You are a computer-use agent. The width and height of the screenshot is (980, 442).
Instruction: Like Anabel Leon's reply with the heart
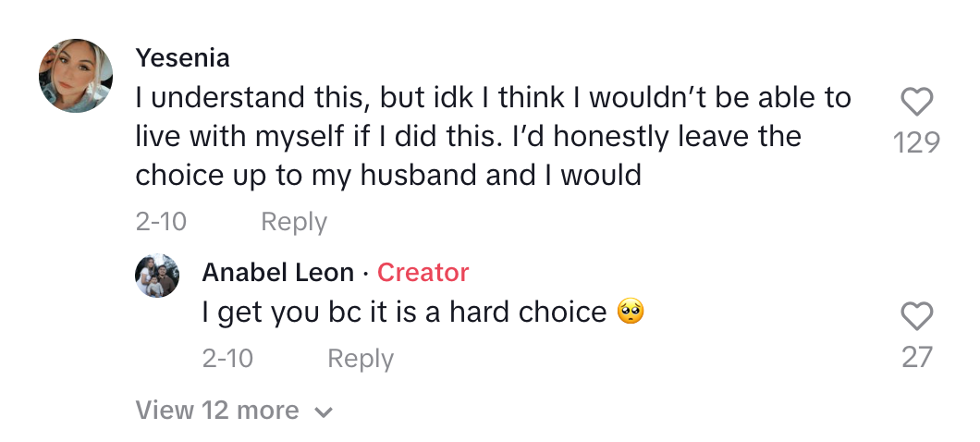tap(916, 317)
